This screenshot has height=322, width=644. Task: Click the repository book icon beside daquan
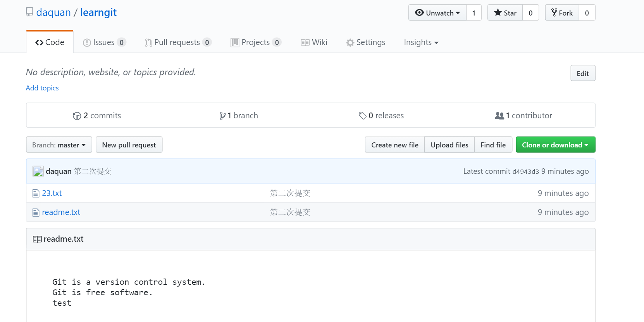click(29, 12)
